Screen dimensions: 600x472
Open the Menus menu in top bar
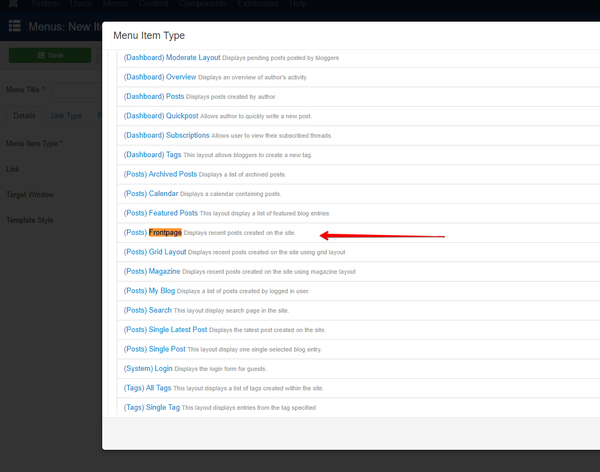[x=115, y=3]
